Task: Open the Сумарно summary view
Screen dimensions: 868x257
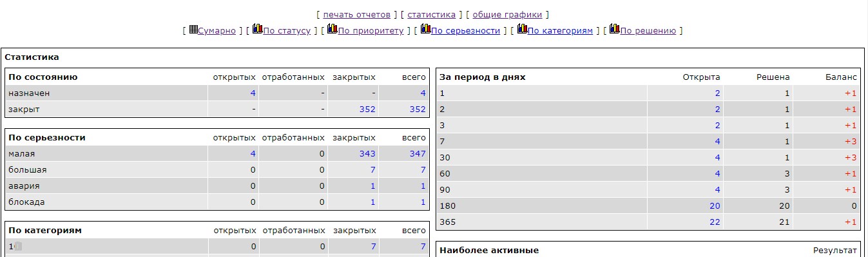Action: tap(217, 30)
